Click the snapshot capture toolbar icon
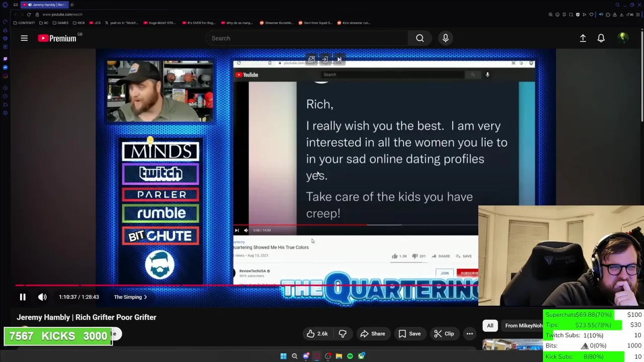This screenshot has height=362, width=644. click(571, 15)
